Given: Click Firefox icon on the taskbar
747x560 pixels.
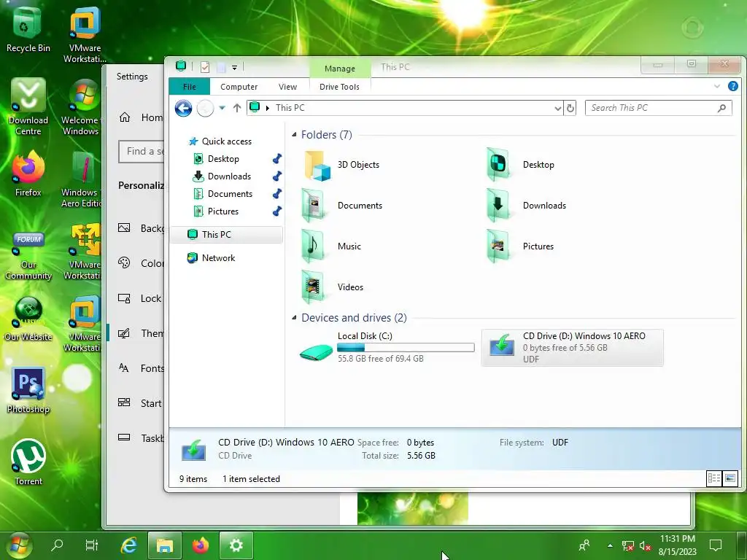Looking at the screenshot, I should [x=201, y=545].
